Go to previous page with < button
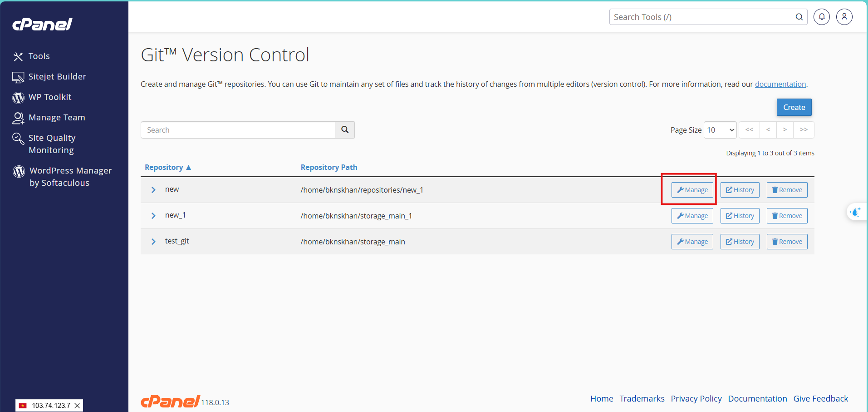 (x=768, y=130)
